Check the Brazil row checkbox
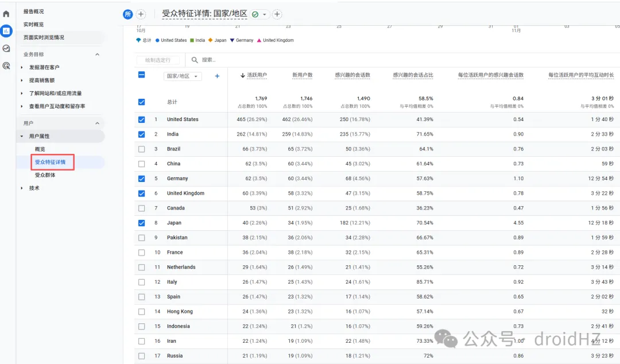 point(140,149)
